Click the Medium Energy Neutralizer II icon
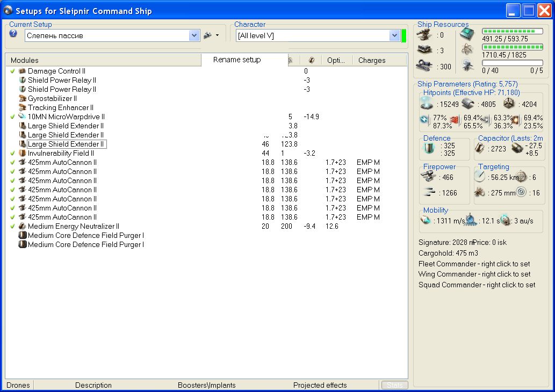The height and width of the screenshot is (392, 555). pyautogui.click(x=23, y=226)
